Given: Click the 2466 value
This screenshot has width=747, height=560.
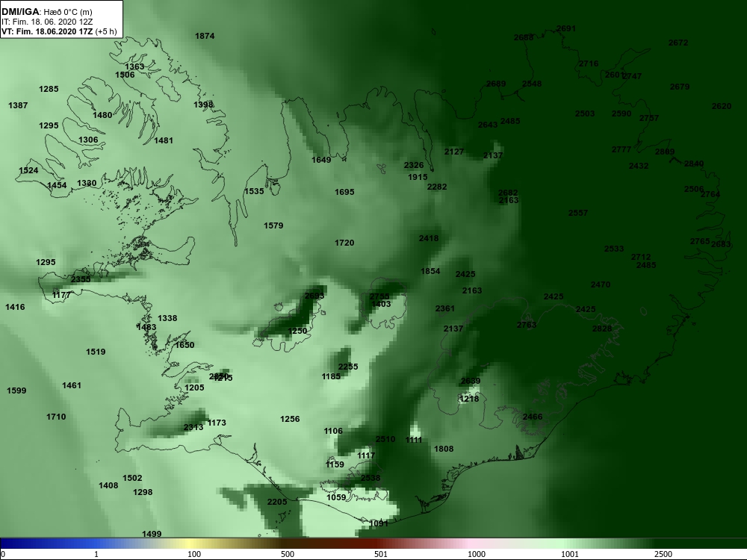Looking at the screenshot, I should (x=533, y=417).
